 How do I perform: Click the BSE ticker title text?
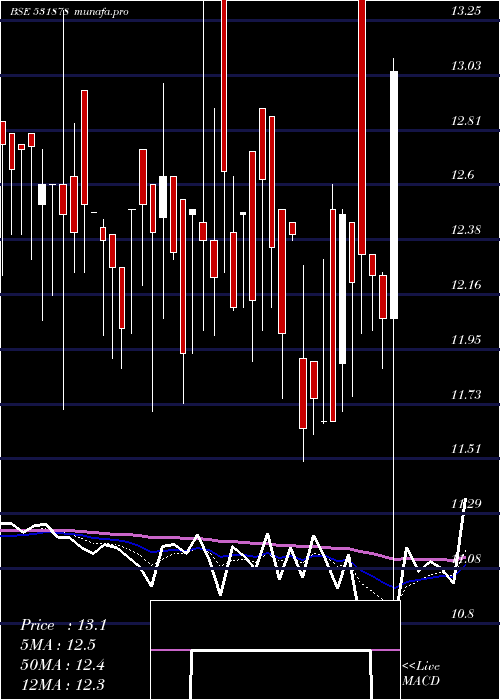coord(39,12)
